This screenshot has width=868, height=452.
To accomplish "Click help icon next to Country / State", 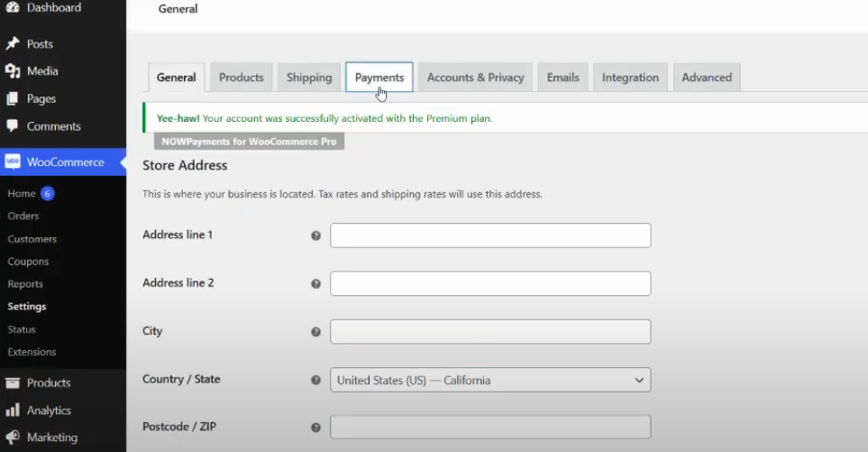I will tap(315, 381).
